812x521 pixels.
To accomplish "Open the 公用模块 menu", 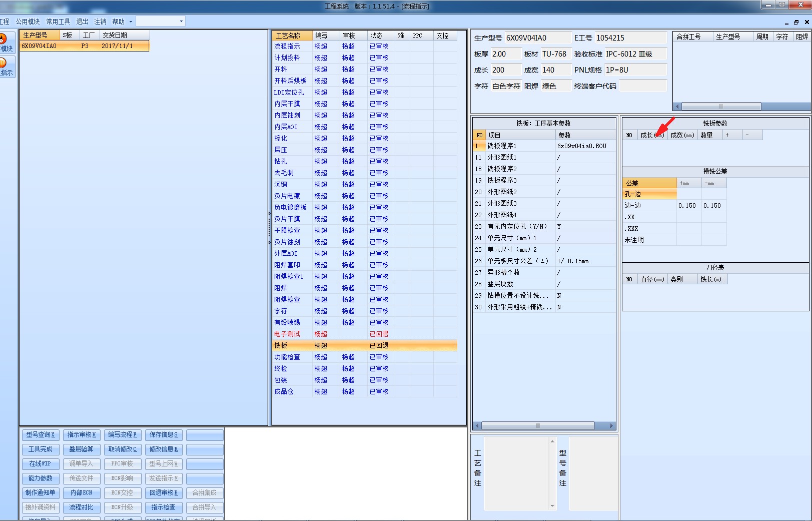I will click(28, 22).
